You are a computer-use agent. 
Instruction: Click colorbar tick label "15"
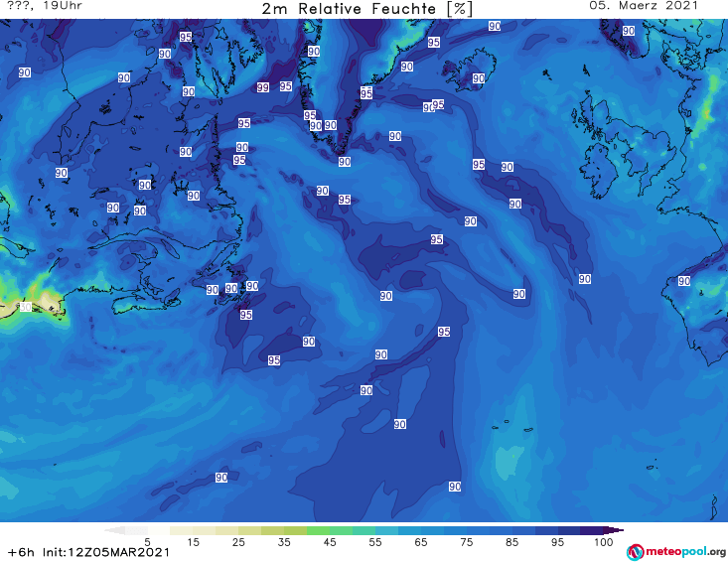click(193, 542)
